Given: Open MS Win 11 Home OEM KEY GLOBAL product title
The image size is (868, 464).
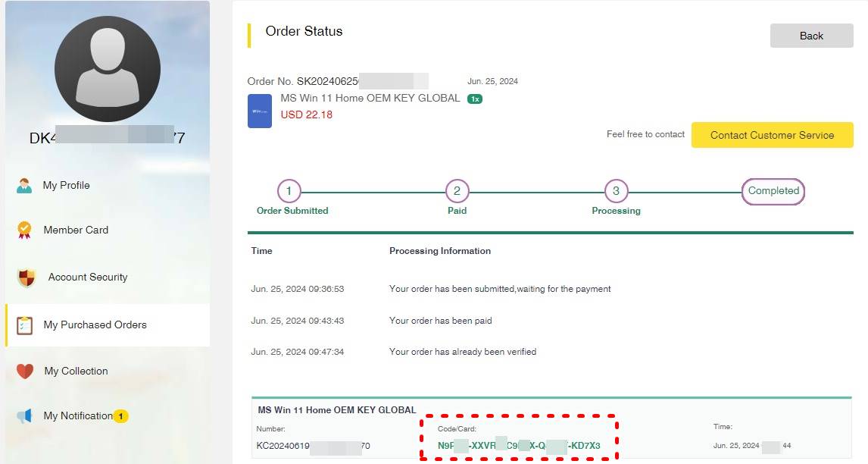Looking at the screenshot, I should click(370, 98).
